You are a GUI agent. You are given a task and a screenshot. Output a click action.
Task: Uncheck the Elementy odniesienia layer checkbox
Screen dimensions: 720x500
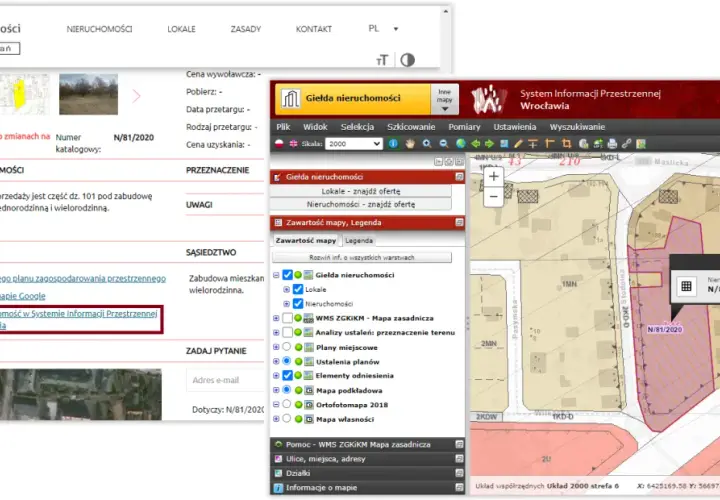[x=287, y=375]
